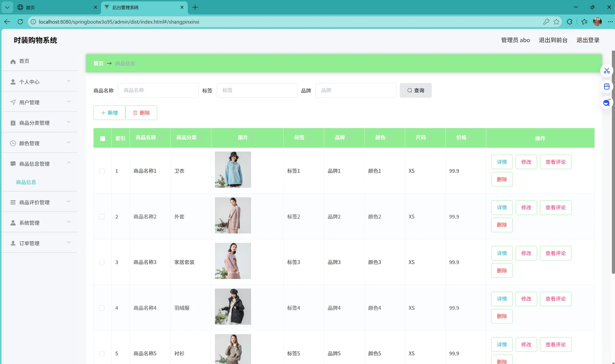
Task: Open 详情 for 商品名称1
Action: pos(502,162)
